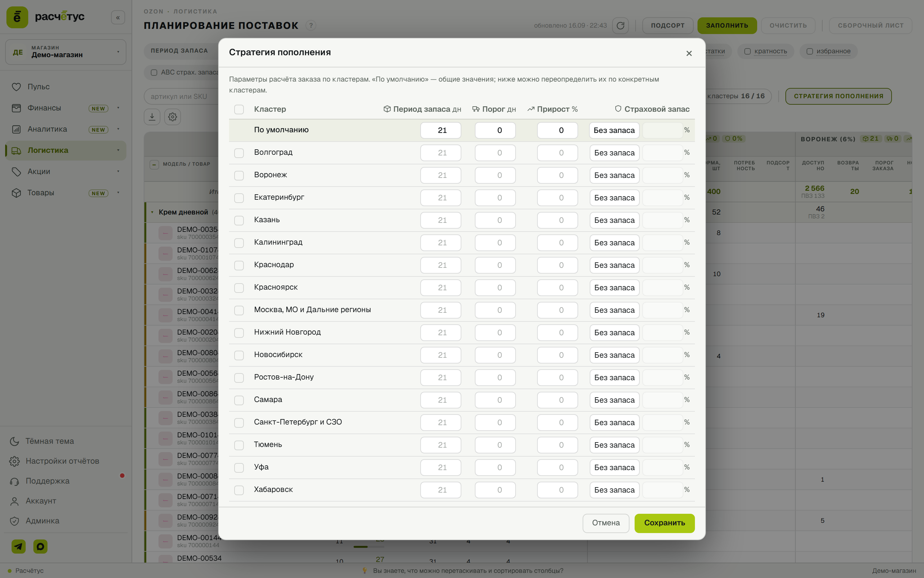Open table settings gear icon
The image size is (924, 578).
point(173,117)
